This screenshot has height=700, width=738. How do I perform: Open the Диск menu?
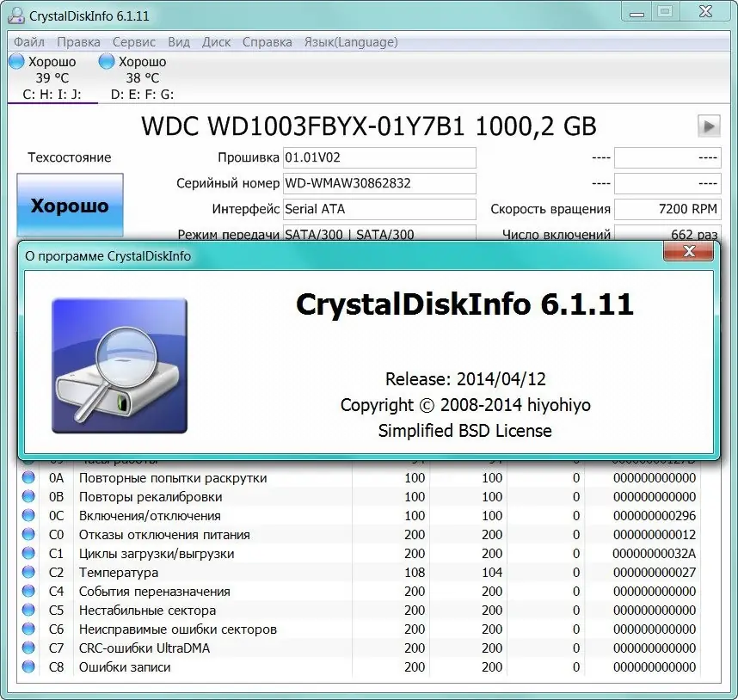click(x=216, y=42)
